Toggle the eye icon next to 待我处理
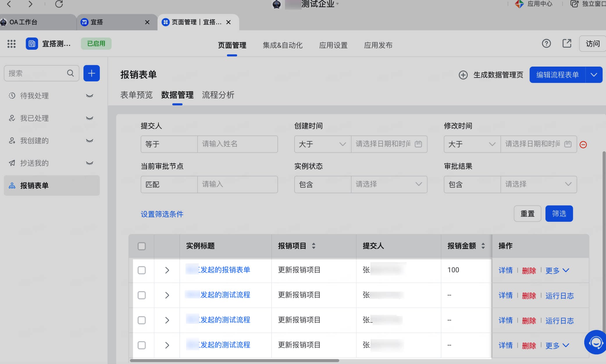This screenshot has height=364, width=606. coord(90,96)
